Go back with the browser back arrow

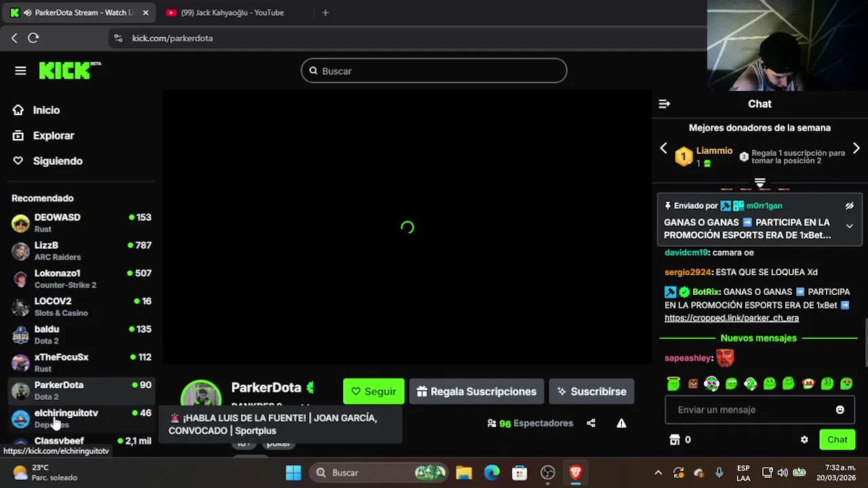click(x=14, y=38)
